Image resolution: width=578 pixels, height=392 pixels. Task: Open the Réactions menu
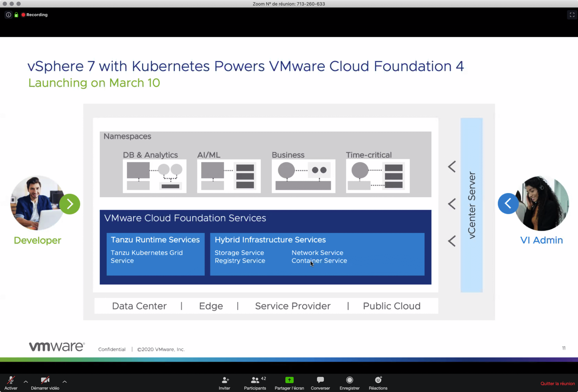coord(378,383)
